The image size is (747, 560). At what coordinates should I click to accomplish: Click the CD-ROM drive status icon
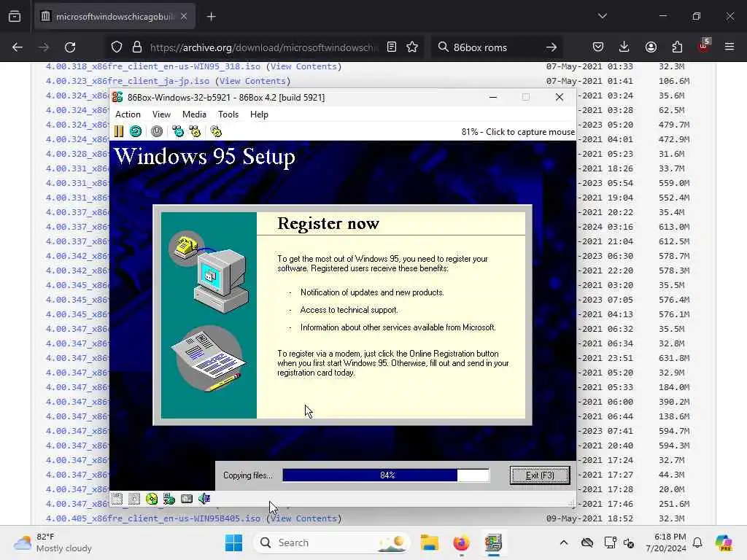click(x=152, y=499)
